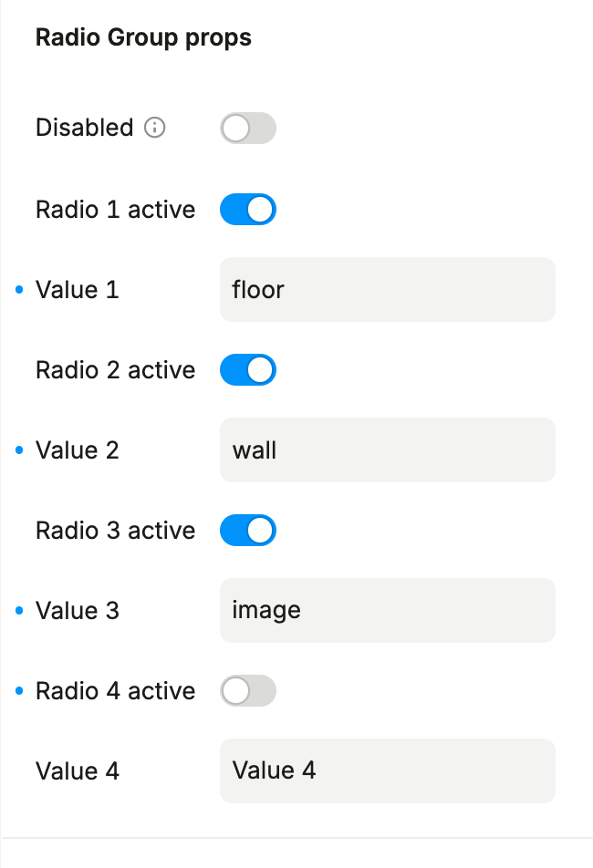Click the 'Value 4' property label text
The width and height of the screenshot is (593, 868).
point(77,771)
